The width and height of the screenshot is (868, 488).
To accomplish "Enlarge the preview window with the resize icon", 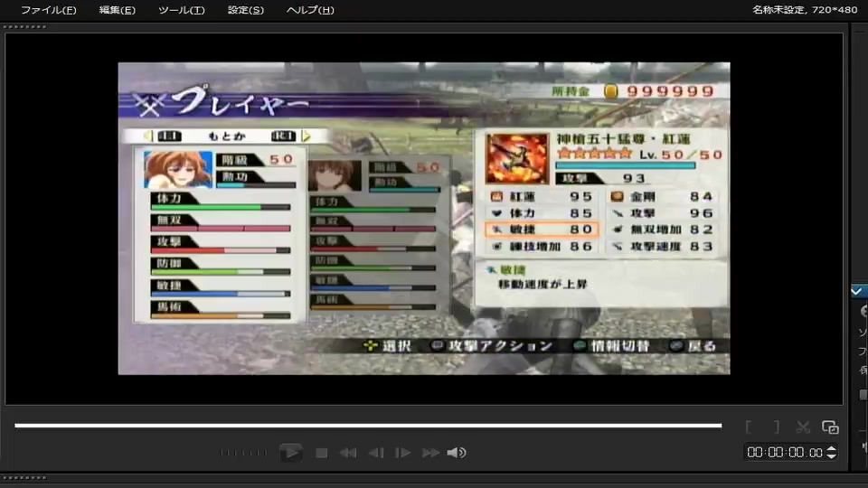I will tap(830, 427).
